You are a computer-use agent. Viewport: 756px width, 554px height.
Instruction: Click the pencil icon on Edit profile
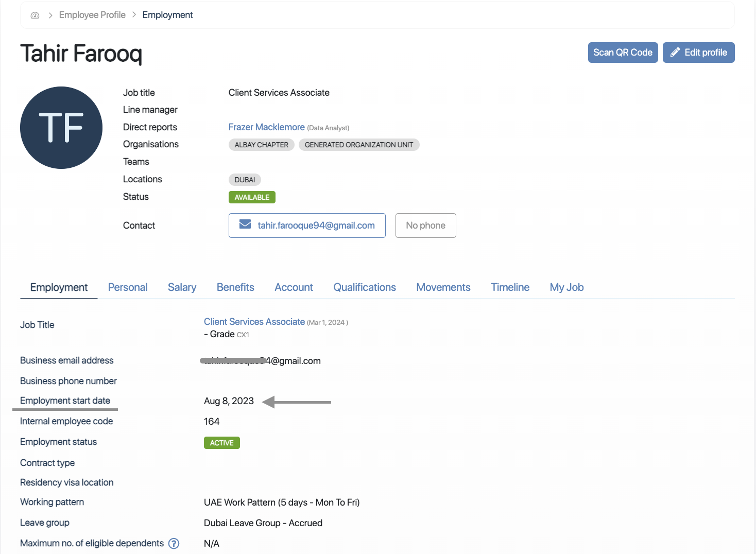tap(675, 53)
